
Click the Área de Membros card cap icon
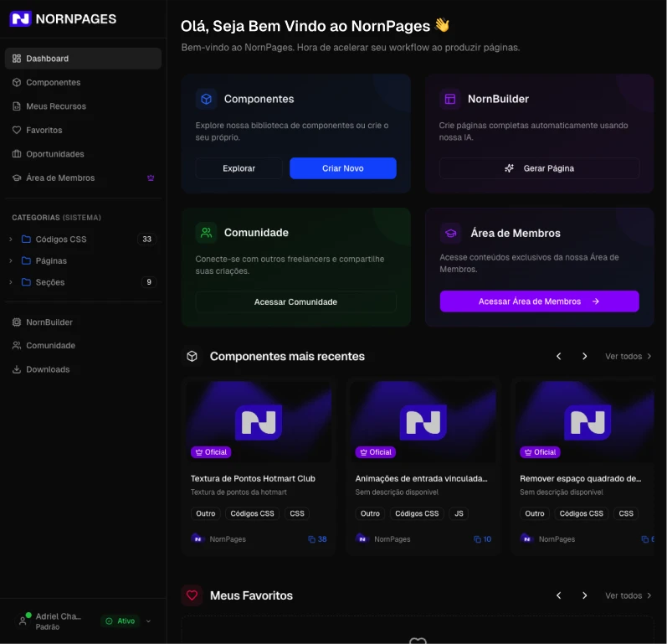tap(450, 233)
